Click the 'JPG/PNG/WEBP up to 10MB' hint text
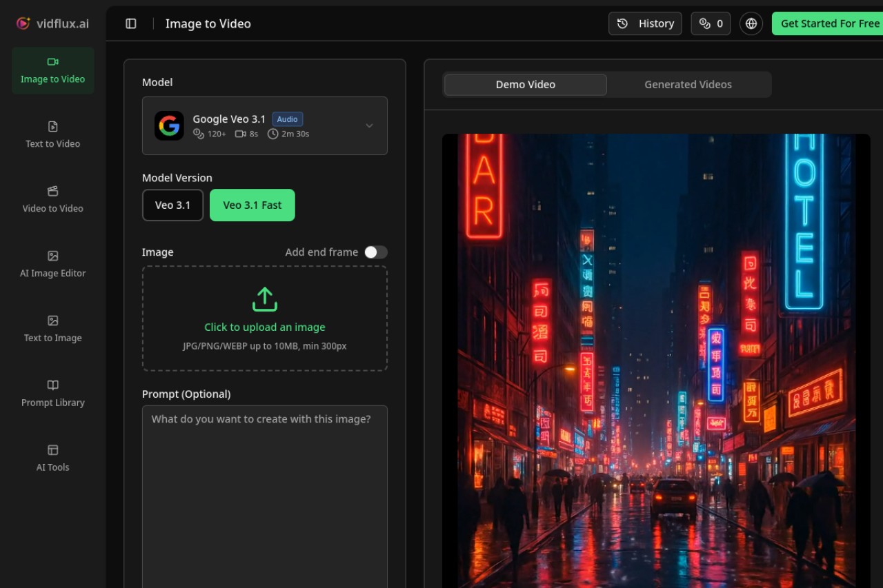This screenshot has width=883, height=588. (265, 346)
